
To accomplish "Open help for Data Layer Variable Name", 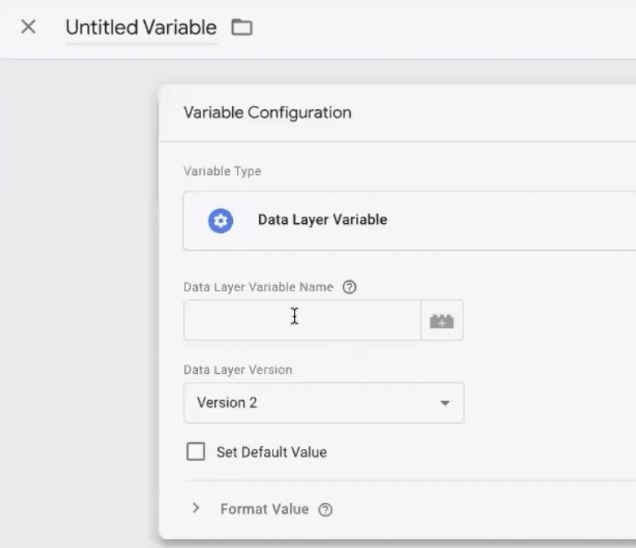I will [x=349, y=287].
